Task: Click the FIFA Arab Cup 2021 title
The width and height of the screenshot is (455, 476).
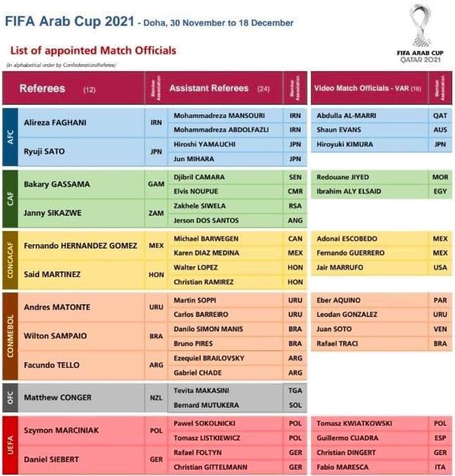Action: pos(70,21)
